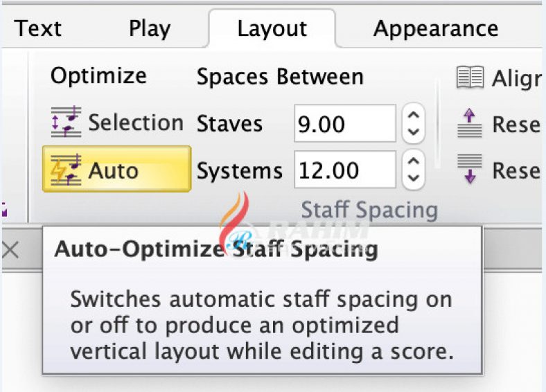
Task: Click the Align staves book icon
Action: click(470, 79)
